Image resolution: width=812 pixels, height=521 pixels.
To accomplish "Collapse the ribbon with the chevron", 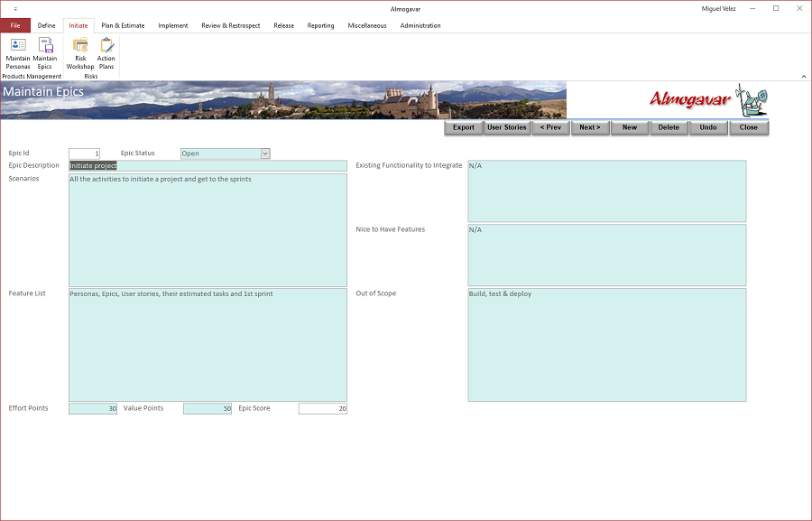I will [x=804, y=76].
